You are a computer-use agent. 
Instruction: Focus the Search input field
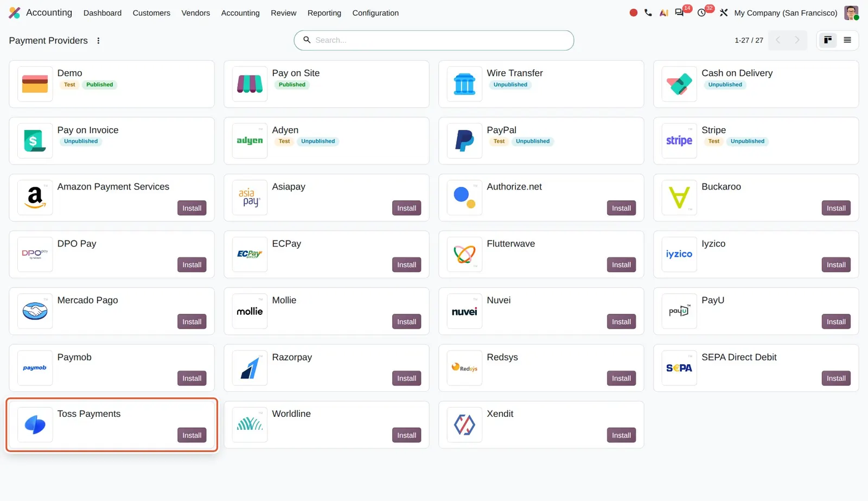click(x=434, y=40)
